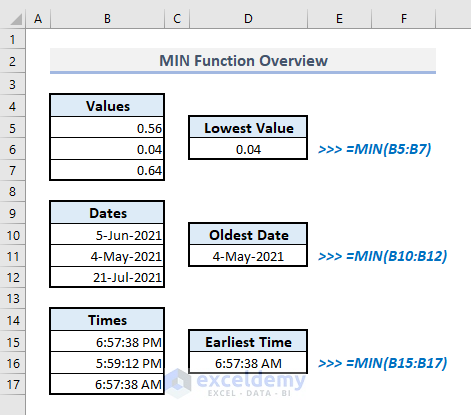Select column E header

[339, 19]
